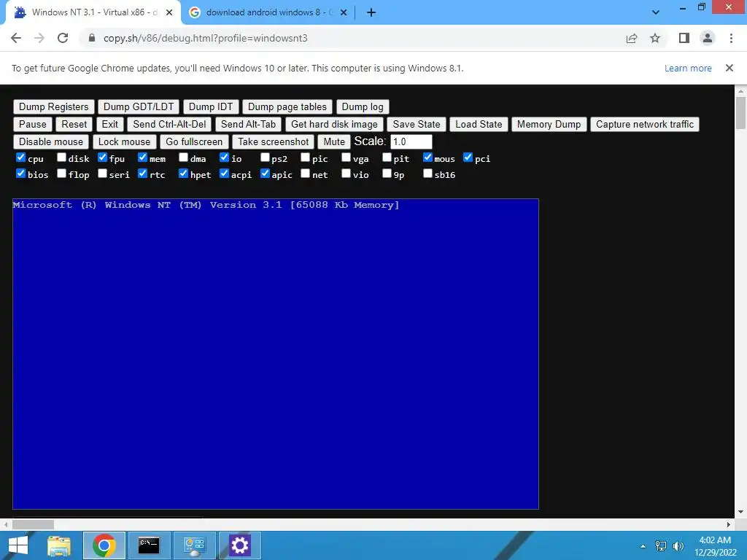Image resolution: width=747 pixels, height=560 pixels.
Task: Enable the net checkbox
Action: point(306,174)
